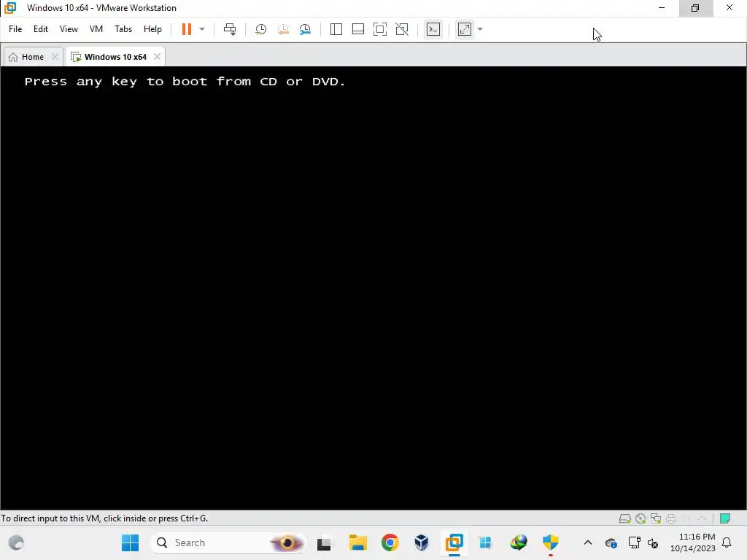This screenshot has height=560, width=747.
Task: Open the Tabs menu
Action: [x=123, y=29]
